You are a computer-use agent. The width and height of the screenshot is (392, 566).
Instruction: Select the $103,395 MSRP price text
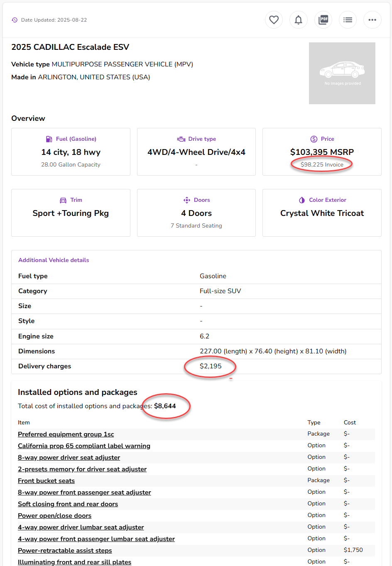pos(322,152)
